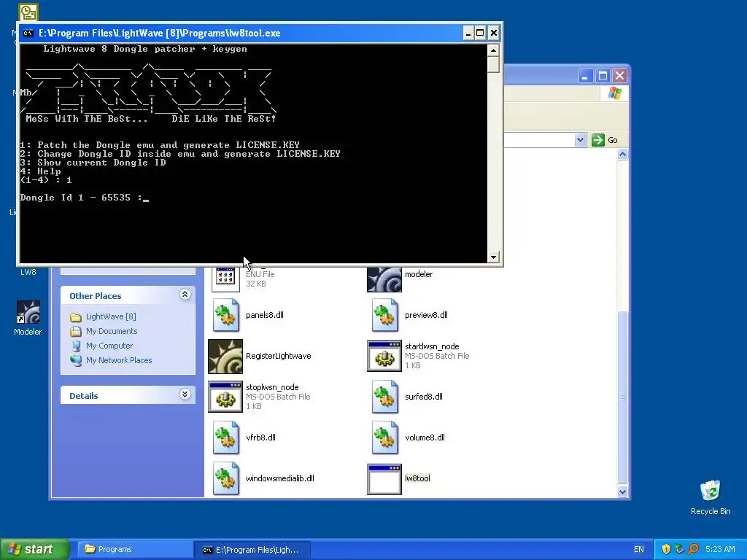Click the Explorer vertical scrollbar thumb
The width and height of the screenshot is (747, 560).
622,397
